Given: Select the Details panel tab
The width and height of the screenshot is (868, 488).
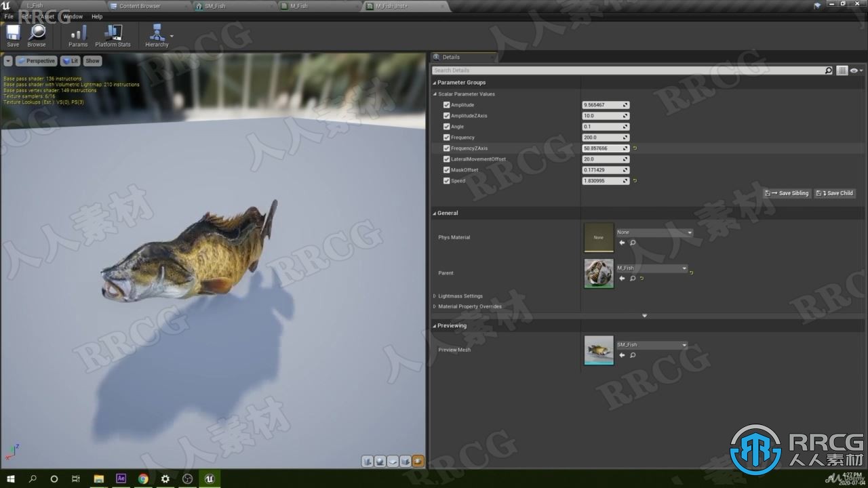Looking at the screenshot, I should coord(462,57).
